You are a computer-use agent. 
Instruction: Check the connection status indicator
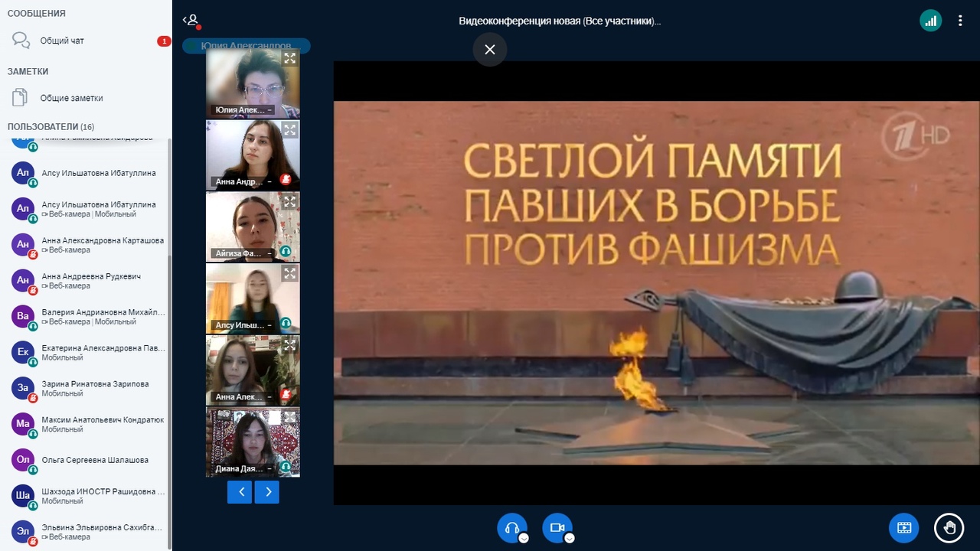click(x=930, y=21)
